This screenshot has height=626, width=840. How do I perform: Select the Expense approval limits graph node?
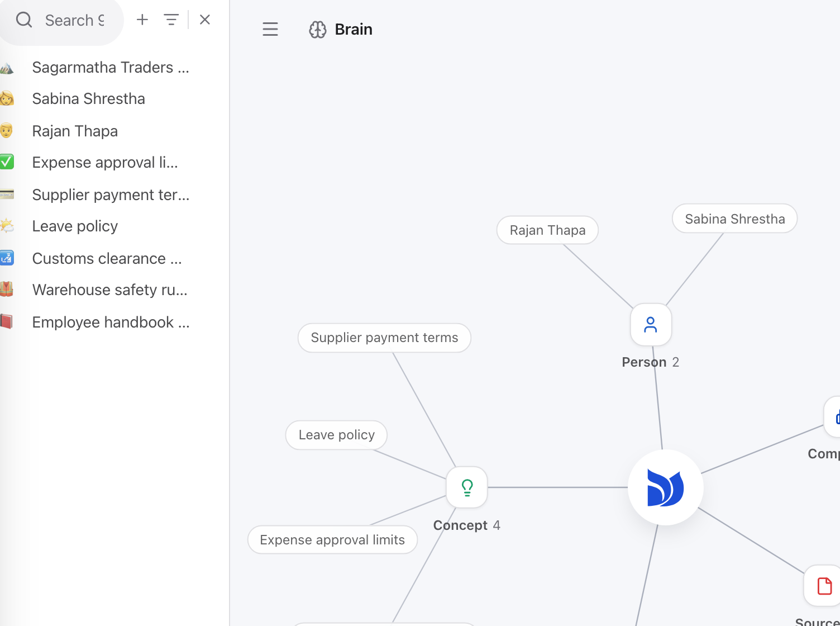coord(332,540)
